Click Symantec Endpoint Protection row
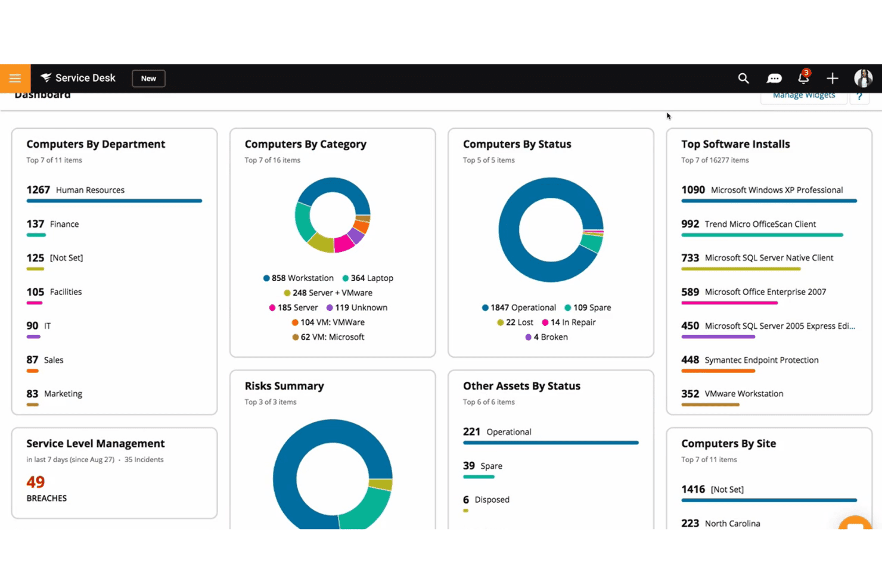882x588 pixels. point(769,364)
